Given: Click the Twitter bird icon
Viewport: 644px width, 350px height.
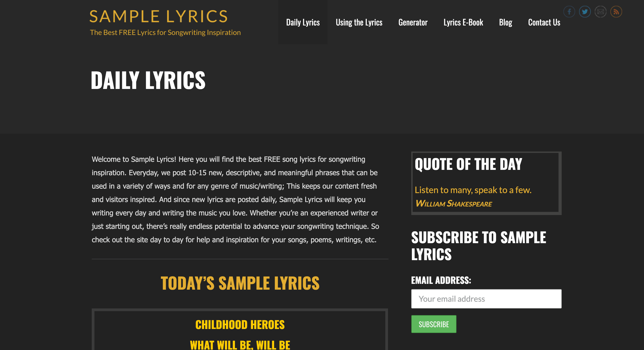Looking at the screenshot, I should tap(585, 12).
